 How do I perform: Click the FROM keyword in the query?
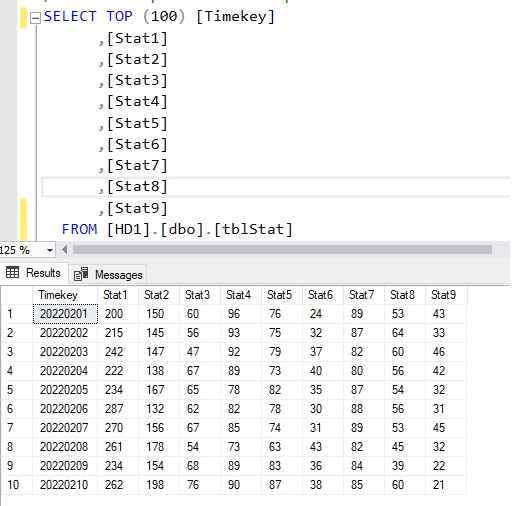79,229
